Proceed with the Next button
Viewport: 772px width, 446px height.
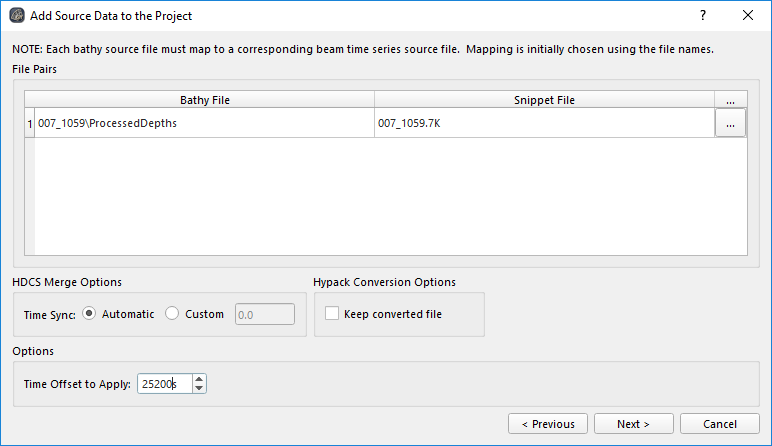coord(633,424)
